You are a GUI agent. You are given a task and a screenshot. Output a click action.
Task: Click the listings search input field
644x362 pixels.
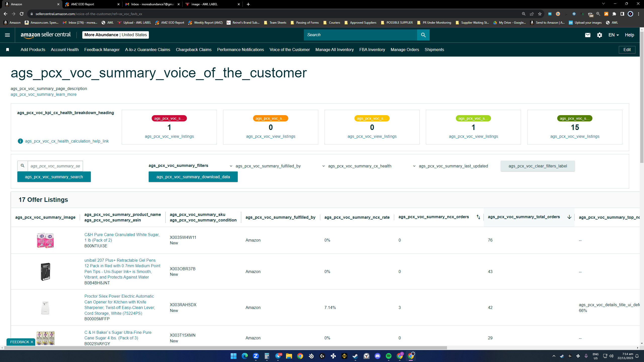click(x=55, y=166)
